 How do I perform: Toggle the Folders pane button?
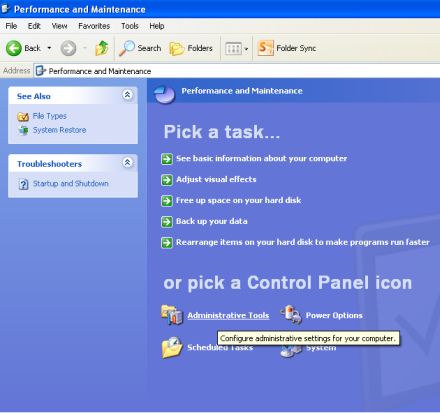(191, 48)
